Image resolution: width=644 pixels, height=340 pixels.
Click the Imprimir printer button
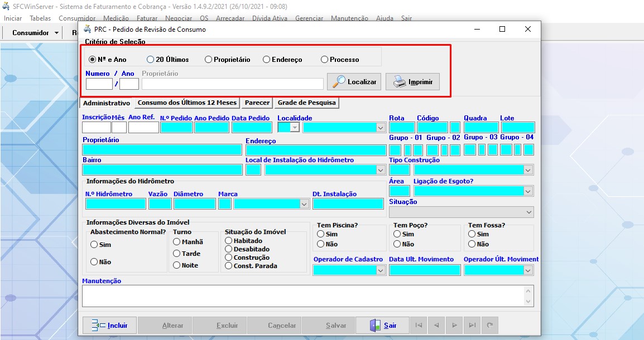click(412, 82)
